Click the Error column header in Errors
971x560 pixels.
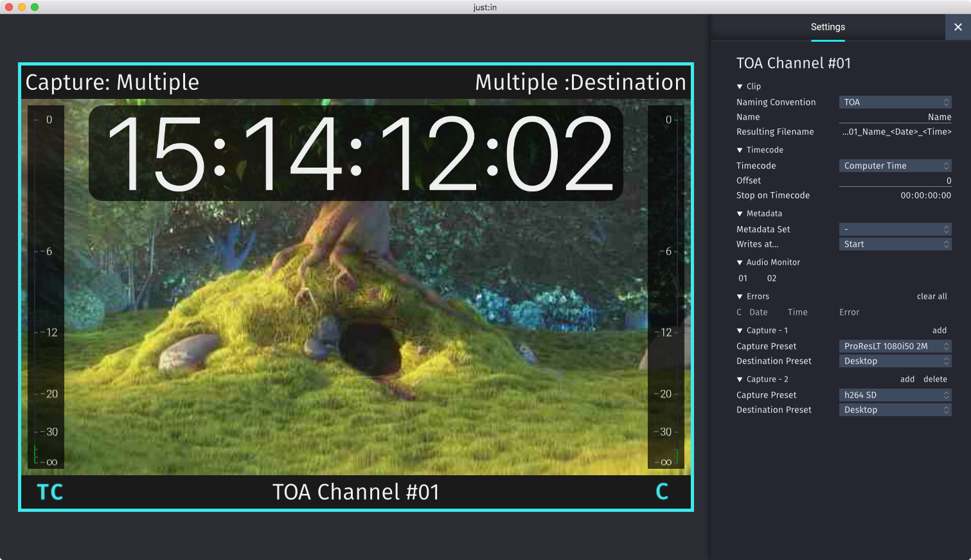point(849,312)
